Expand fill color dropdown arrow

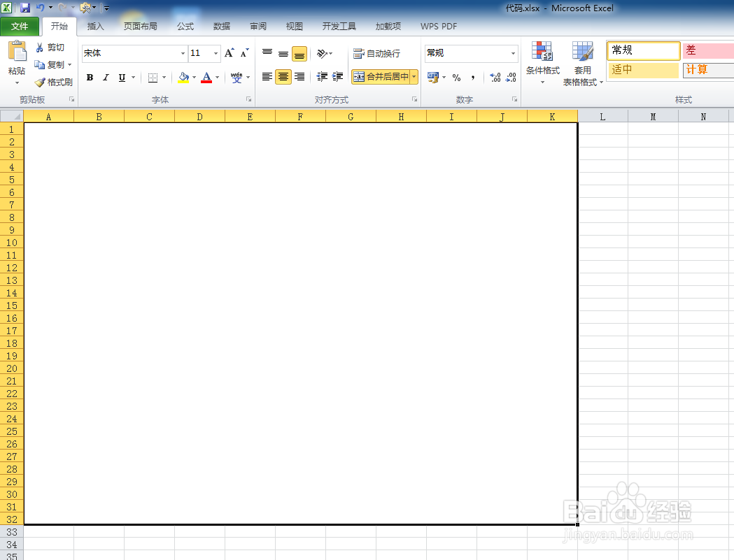[x=195, y=78]
